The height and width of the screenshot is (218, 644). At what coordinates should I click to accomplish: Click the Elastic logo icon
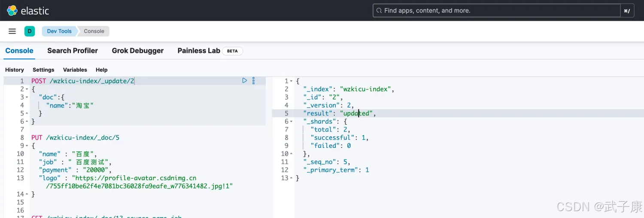click(x=12, y=10)
